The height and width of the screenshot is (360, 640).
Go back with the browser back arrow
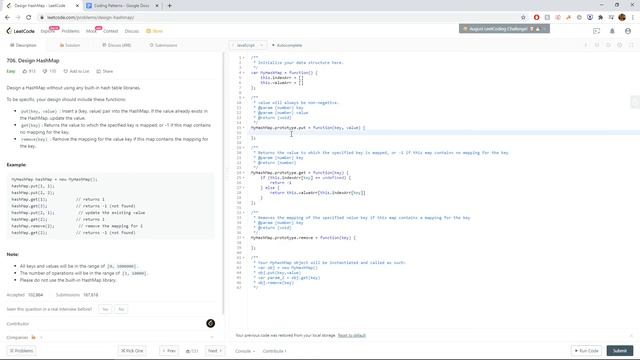(7, 18)
